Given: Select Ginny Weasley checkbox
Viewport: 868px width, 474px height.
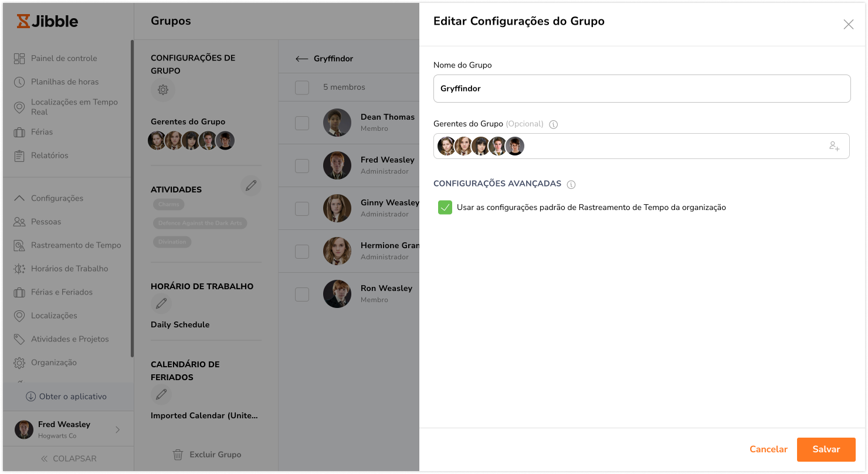Looking at the screenshot, I should click(302, 208).
